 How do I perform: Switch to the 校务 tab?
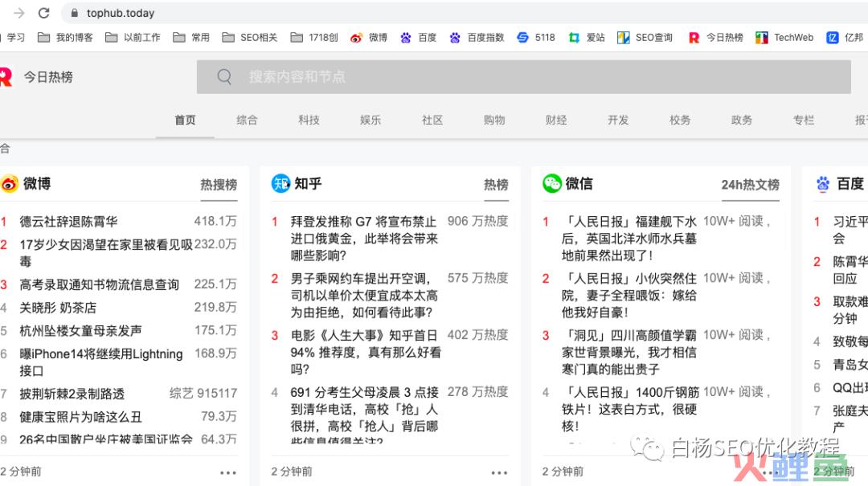[680, 120]
